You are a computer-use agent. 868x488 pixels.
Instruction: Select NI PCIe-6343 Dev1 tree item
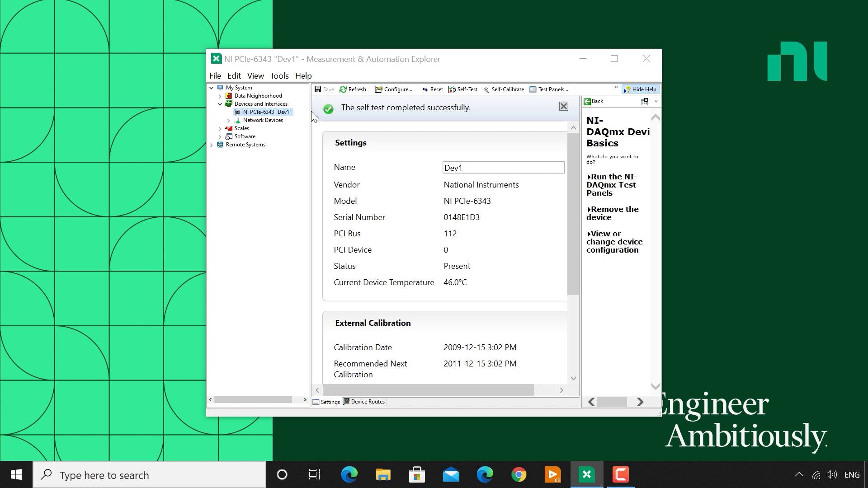tap(267, 112)
